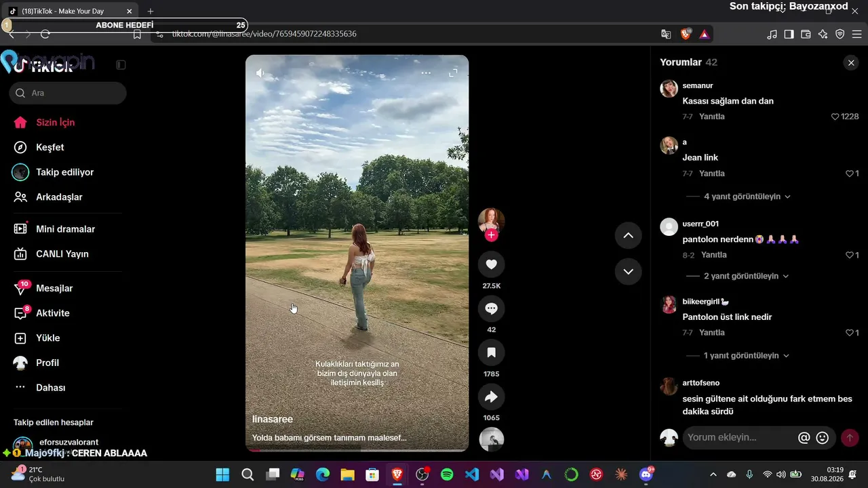Screen dimensions: 868x488
Task: Follow the creator with the red plus button
Action: tap(491, 235)
